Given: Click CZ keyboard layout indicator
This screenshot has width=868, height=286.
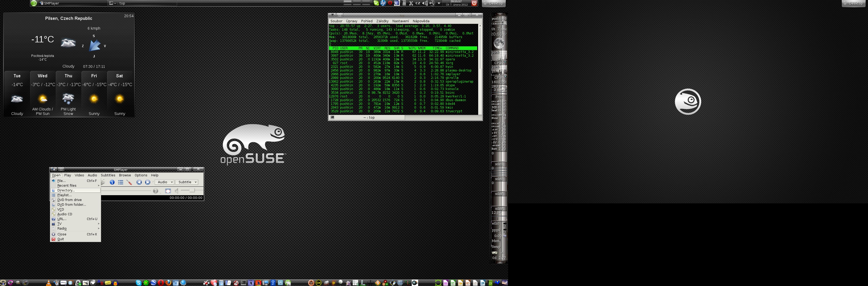Looking at the screenshot, I should [x=418, y=3].
